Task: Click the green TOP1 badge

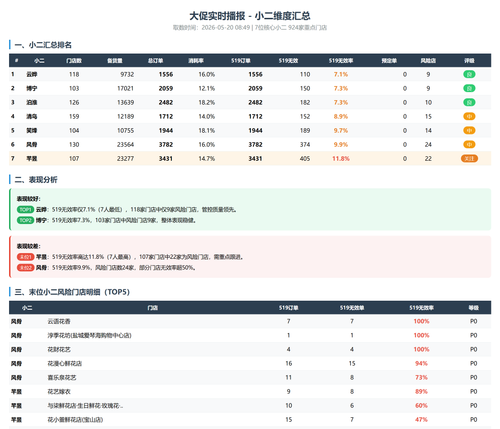Action: pyautogui.click(x=25, y=209)
